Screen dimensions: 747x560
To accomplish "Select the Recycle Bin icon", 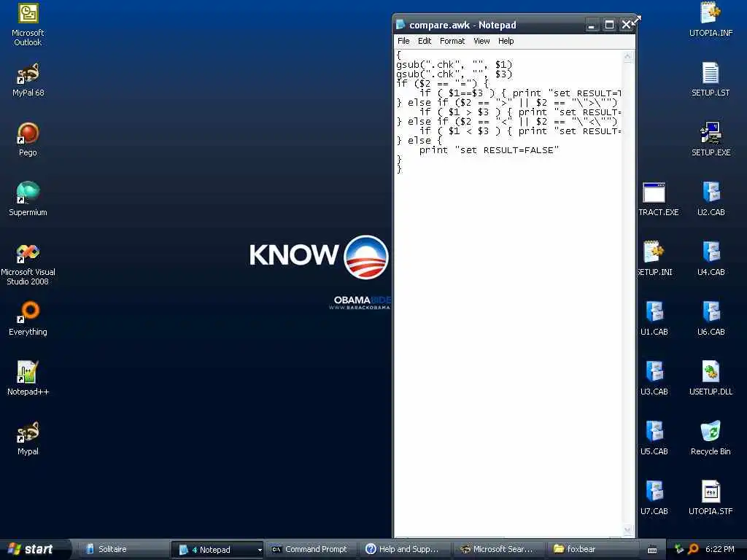I will coord(711,438).
